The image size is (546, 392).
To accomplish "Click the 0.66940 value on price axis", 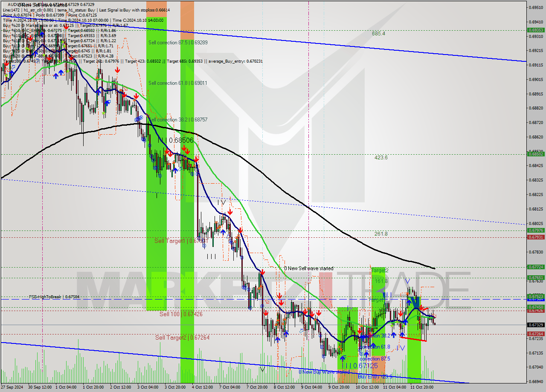I will click(536, 382).
